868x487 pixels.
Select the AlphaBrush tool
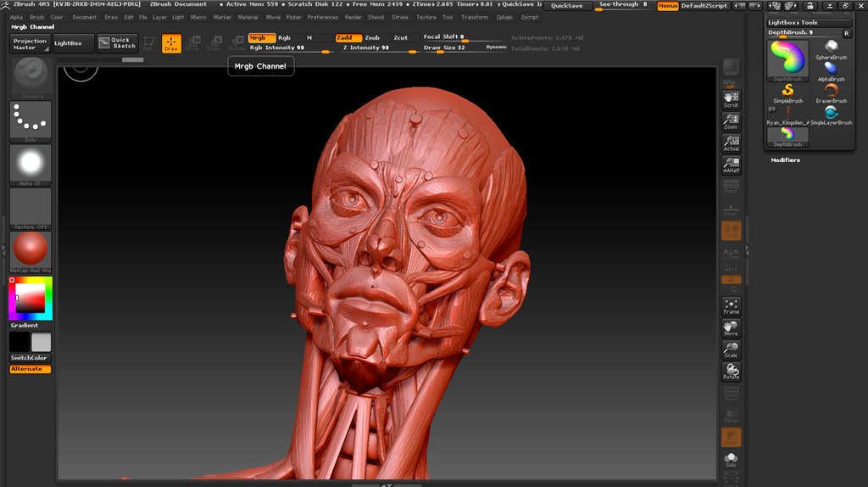[x=831, y=71]
